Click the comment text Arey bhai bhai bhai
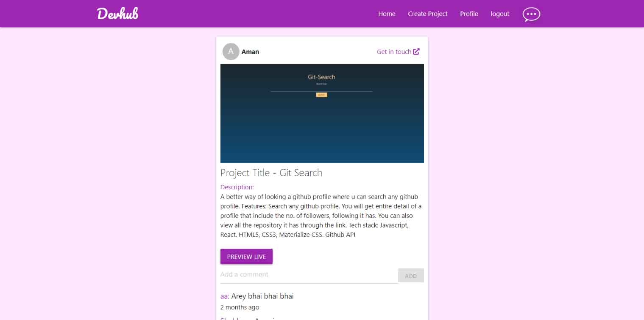This screenshot has height=320, width=644. [262, 296]
